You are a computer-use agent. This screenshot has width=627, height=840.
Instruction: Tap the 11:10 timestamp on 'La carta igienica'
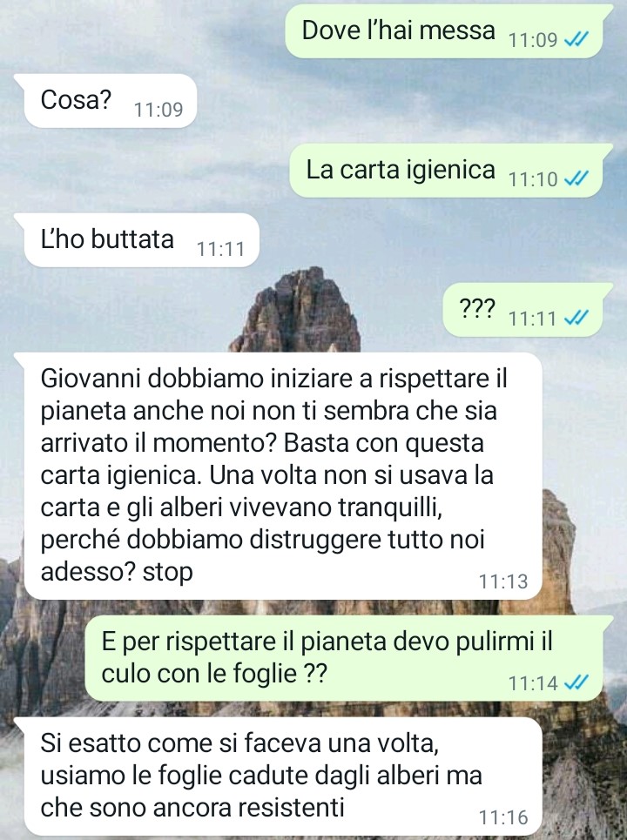(533, 179)
